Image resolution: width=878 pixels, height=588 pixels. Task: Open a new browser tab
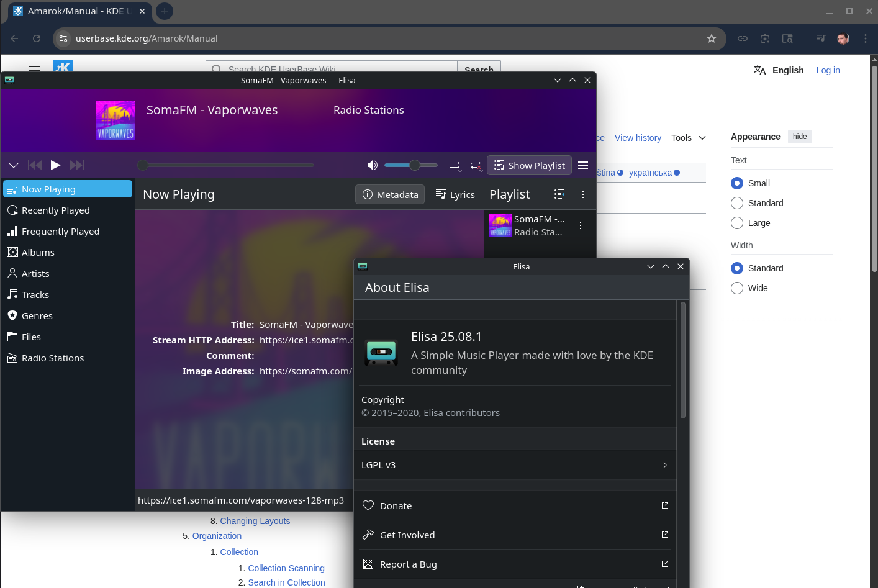pos(165,11)
